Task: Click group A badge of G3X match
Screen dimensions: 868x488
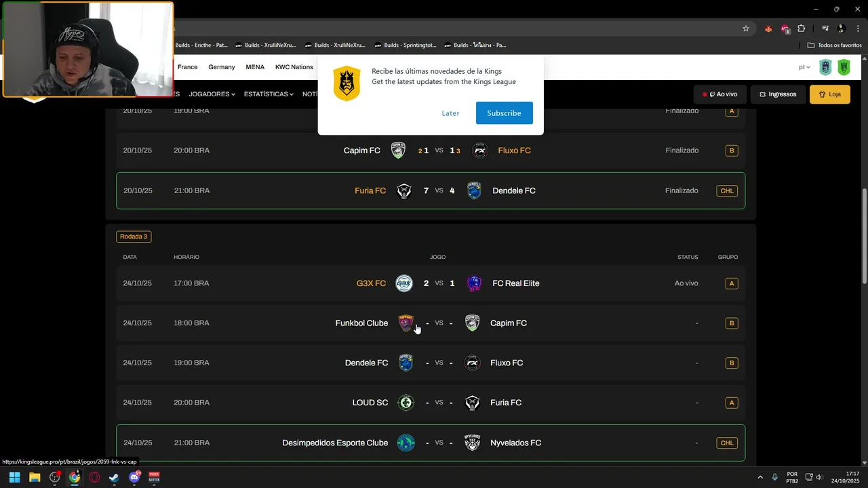Action: coord(731,283)
